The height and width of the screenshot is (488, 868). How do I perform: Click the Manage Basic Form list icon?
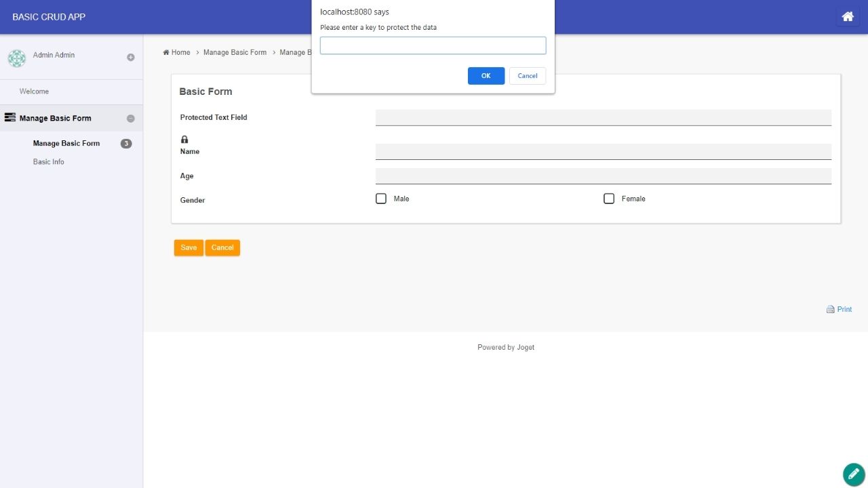(x=10, y=118)
